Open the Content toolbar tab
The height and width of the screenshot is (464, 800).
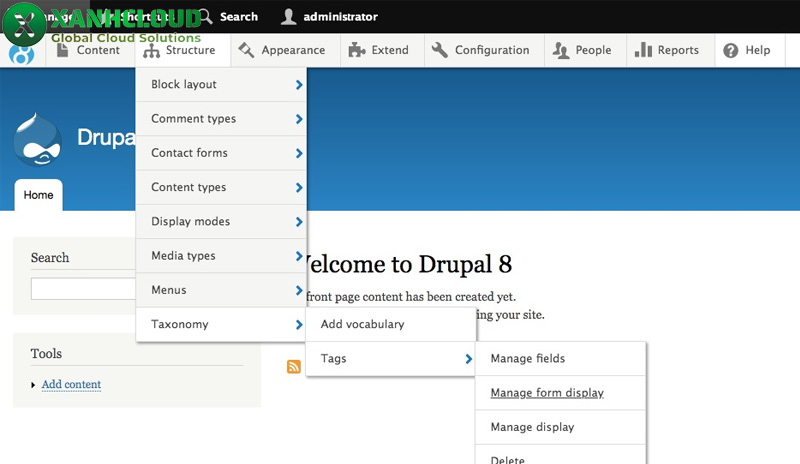coord(90,50)
